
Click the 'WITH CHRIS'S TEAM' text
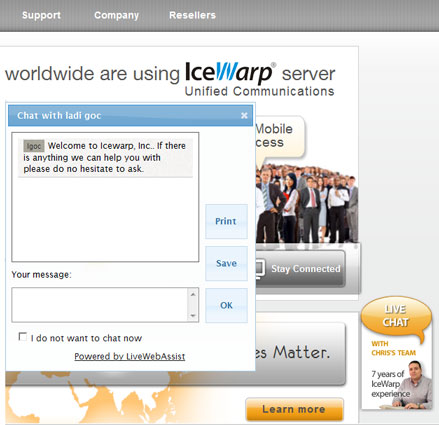tap(393, 348)
